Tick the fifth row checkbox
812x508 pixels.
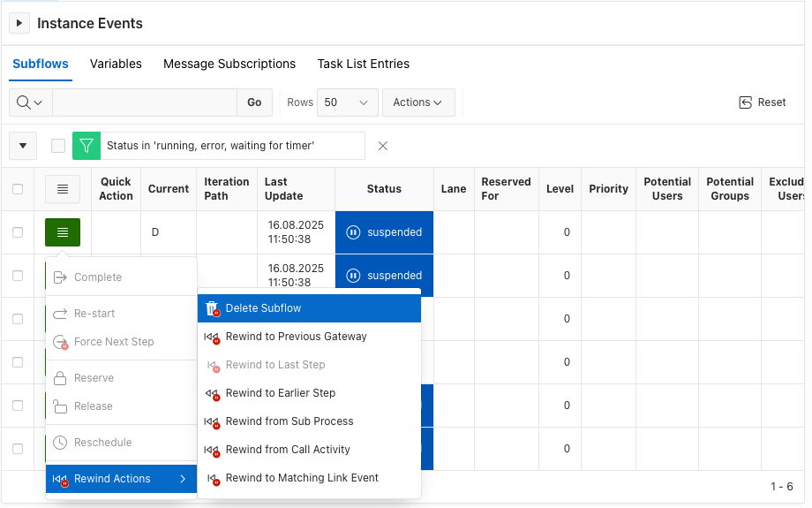(18, 406)
